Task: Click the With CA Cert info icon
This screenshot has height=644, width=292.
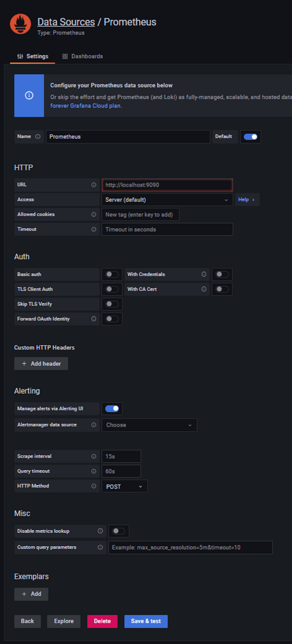Action: coord(204,289)
